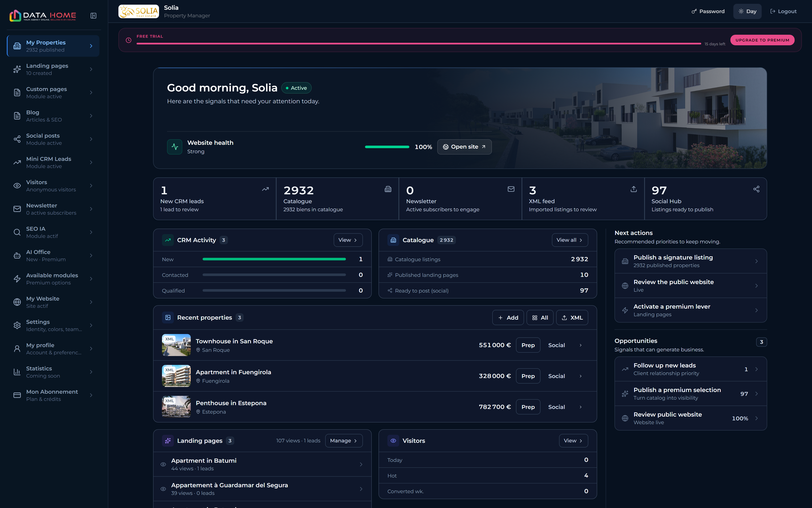
Task: Click Logout in the top bar
Action: pos(783,11)
